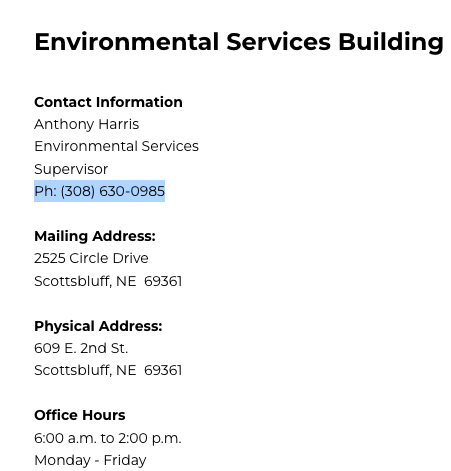451x471 pixels.
Task: Click the highlighted phone number (308) 630-0985
Action: pos(113,191)
